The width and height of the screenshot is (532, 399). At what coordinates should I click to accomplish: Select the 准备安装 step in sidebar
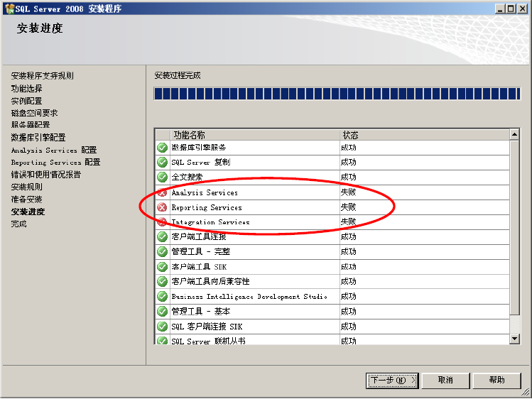(x=26, y=199)
